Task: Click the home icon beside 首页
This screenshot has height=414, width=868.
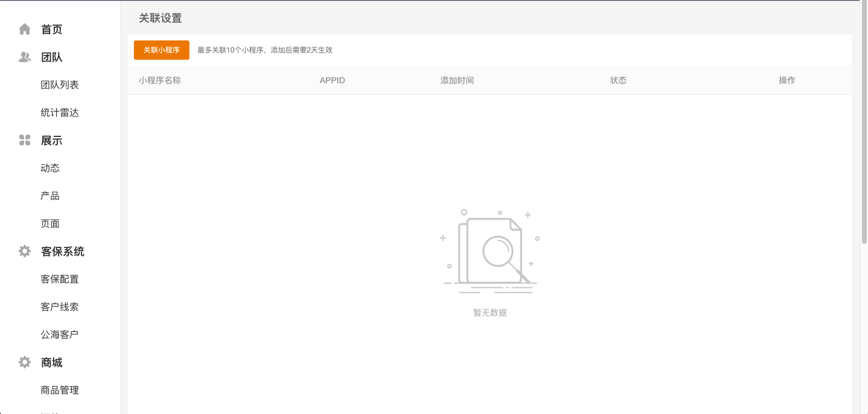Action: coord(25,29)
